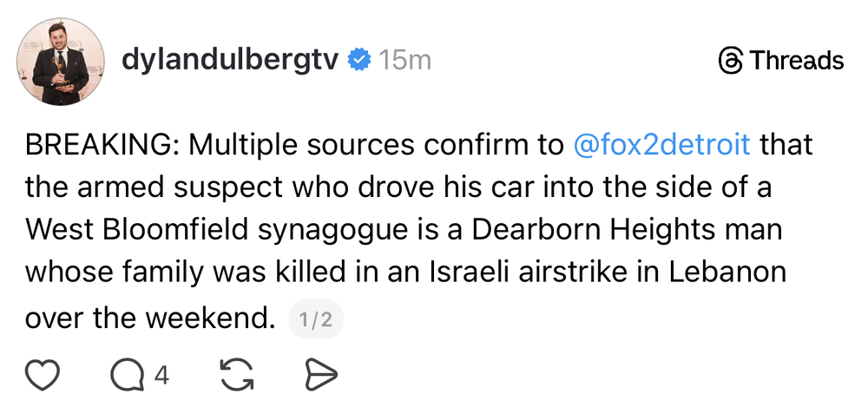The width and height of the screenshot is (868, 394).
Task: Click the Threads logo icon
Action: (732, 61)
